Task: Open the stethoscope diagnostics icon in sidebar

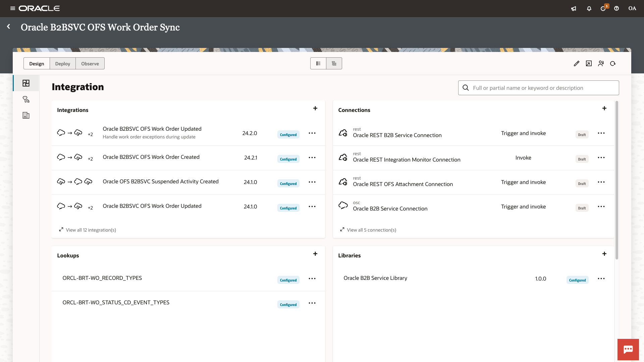Action: 26,99
